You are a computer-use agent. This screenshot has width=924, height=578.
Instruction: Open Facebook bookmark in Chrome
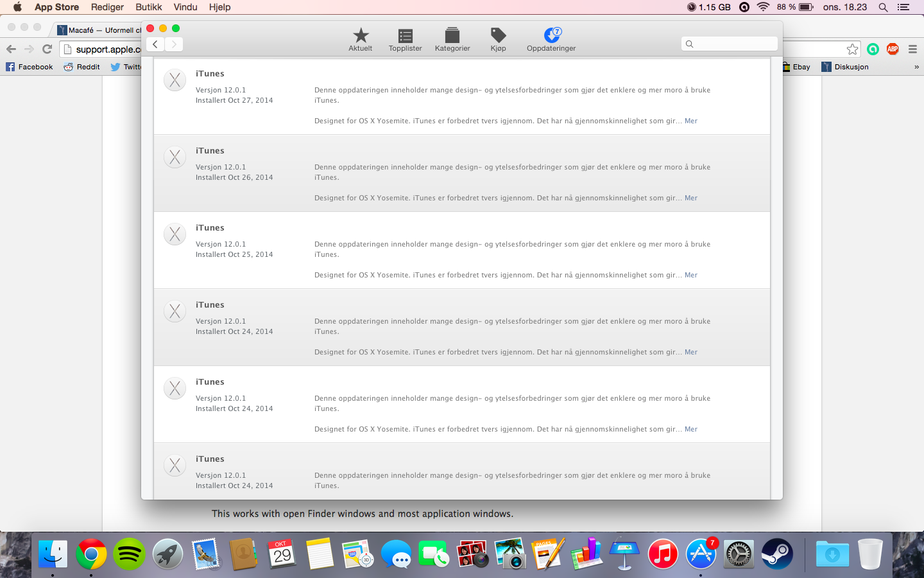[30, 67]
